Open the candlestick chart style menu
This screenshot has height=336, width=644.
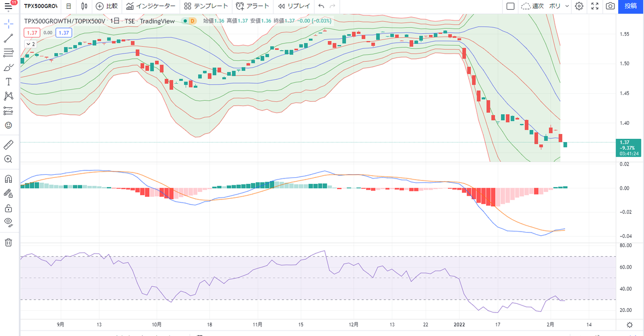(x=84, y=6)
